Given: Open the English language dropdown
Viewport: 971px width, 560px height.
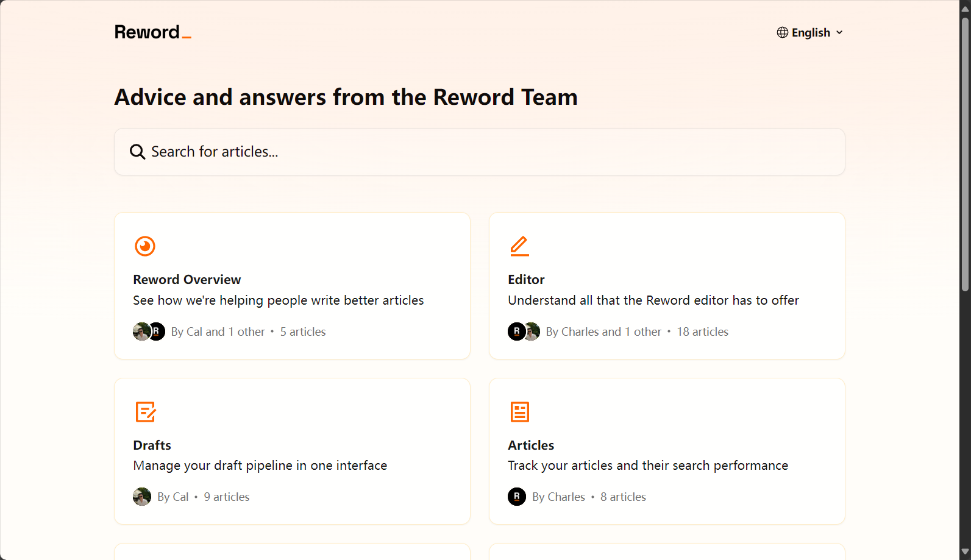Looking at the screenshot, I should coord(810,32).
